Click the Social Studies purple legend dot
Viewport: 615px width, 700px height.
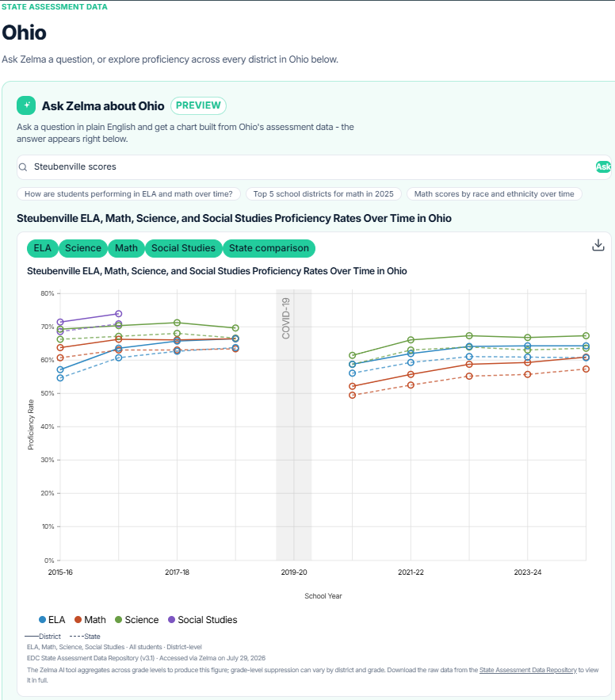[171, 620]
